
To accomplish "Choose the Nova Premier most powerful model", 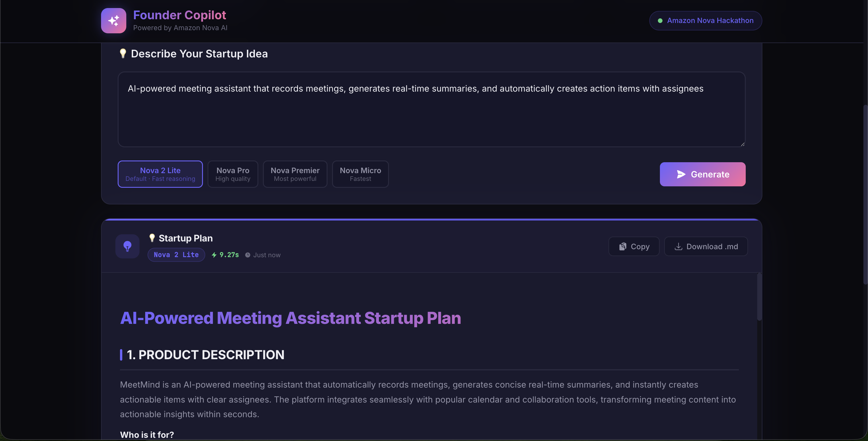I will [x=295, y=174].
